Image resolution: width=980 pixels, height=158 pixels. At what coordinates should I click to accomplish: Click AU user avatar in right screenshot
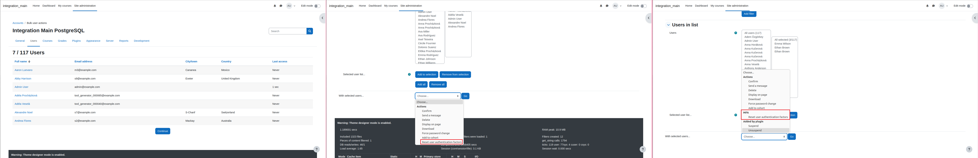(941, 6)
